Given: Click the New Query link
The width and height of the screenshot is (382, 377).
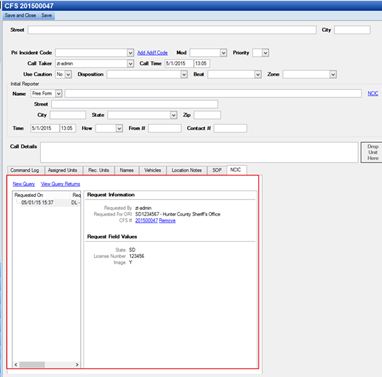Looking at the screenshot, I should (24, 184).
